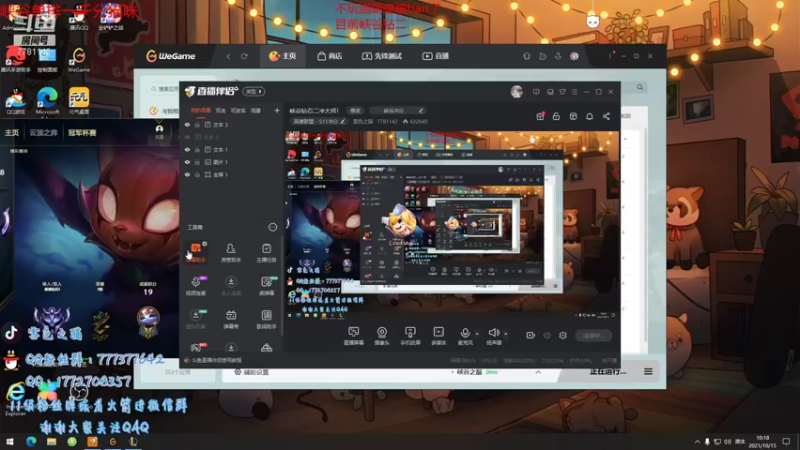Hide the 文本 3 layer

187,124
